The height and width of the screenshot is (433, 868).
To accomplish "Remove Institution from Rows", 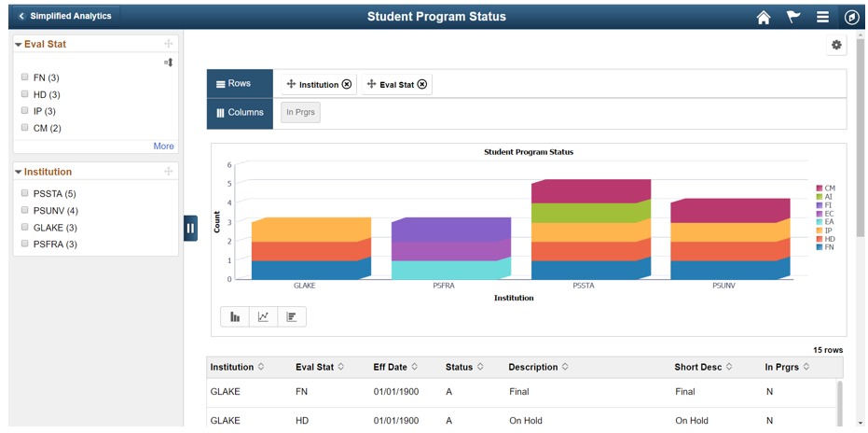I will pos(347,85).
